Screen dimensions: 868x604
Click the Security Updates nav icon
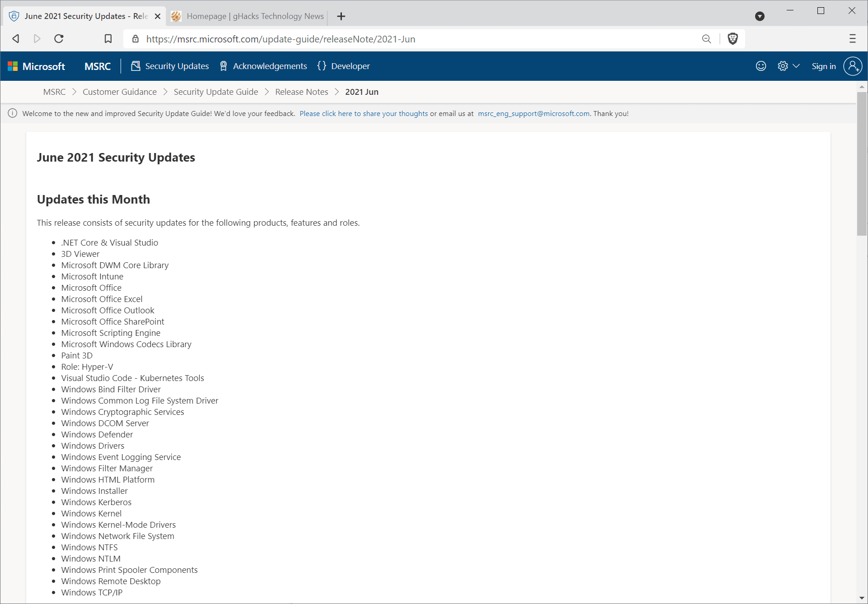[135, 66]
